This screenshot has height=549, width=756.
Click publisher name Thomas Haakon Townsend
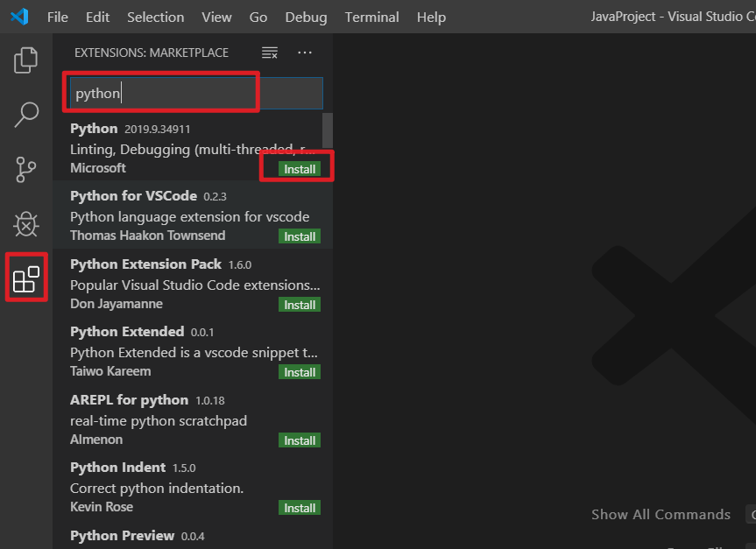[x=147, y=236]
